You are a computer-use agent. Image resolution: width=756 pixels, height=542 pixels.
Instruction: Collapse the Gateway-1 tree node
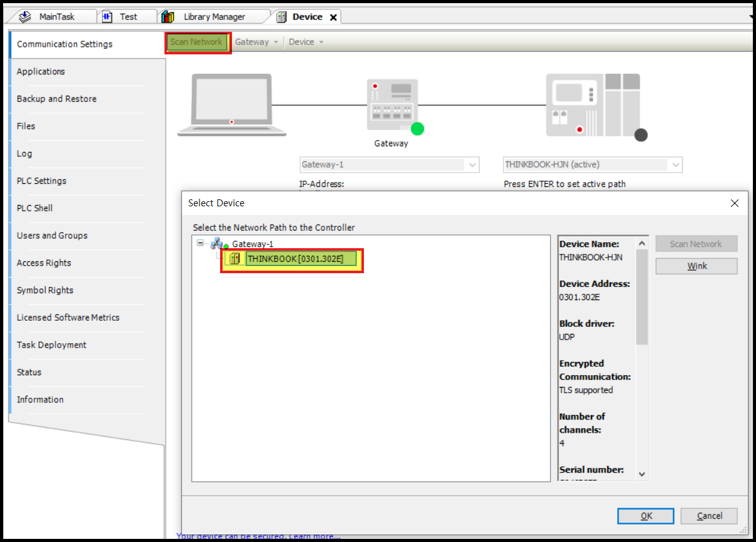tap(200, 243)
